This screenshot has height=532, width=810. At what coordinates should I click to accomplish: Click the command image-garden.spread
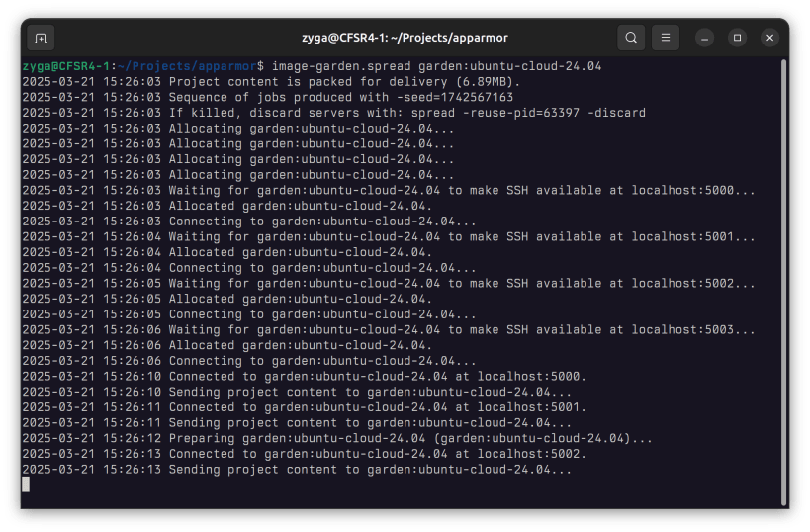[x=341, y=66]
